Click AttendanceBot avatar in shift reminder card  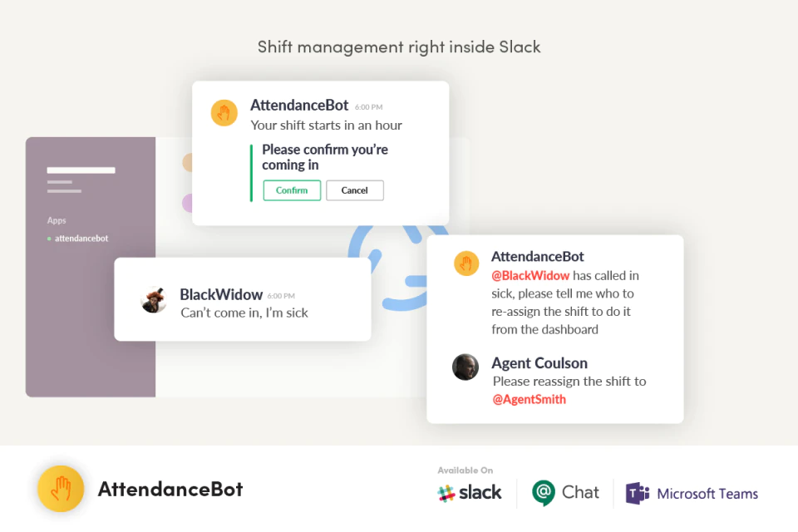224,113
